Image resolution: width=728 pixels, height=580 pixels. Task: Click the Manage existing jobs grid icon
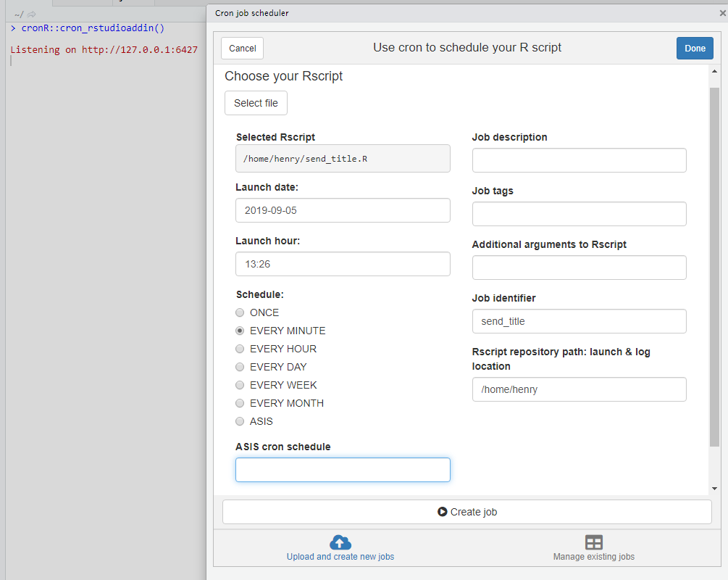click(x=593, y=542)
